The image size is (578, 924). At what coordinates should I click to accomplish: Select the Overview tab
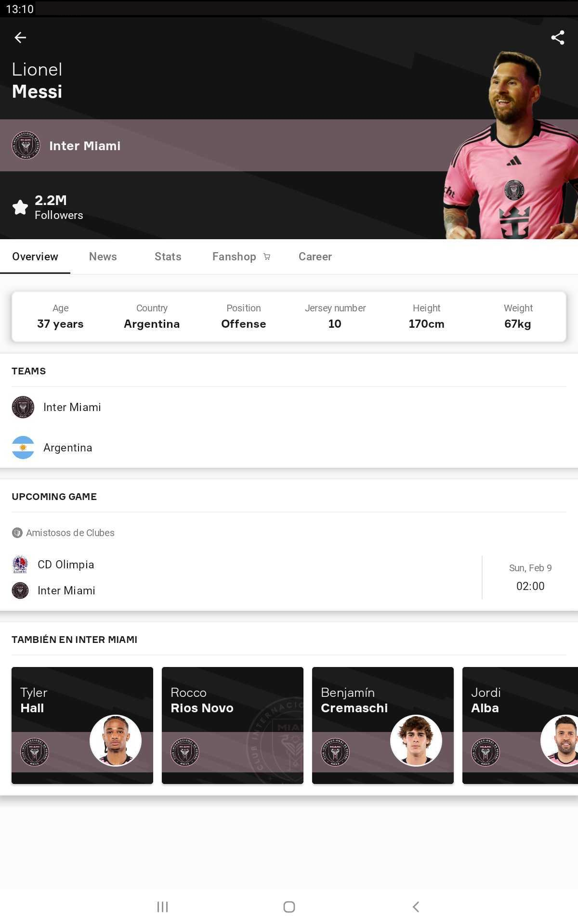click(x=35, y=257)
